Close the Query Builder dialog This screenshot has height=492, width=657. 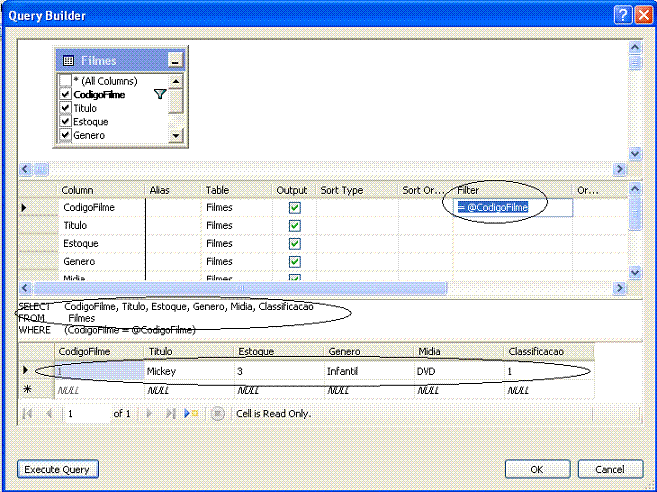[x=644, y=16]
